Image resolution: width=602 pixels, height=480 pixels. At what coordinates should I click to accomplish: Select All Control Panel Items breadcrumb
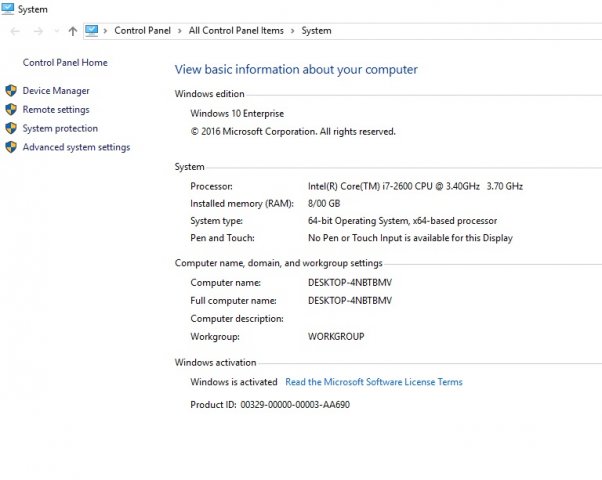click(237, 31)
